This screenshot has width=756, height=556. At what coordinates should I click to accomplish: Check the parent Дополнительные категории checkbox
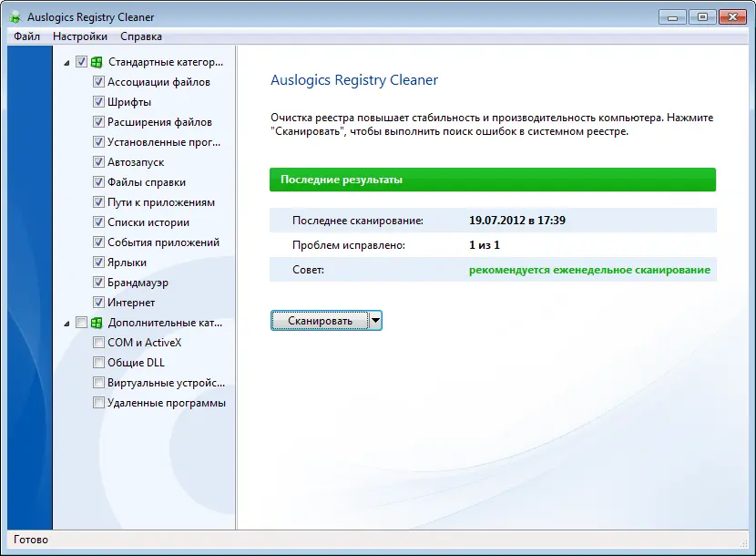click(x=81, y=323)
